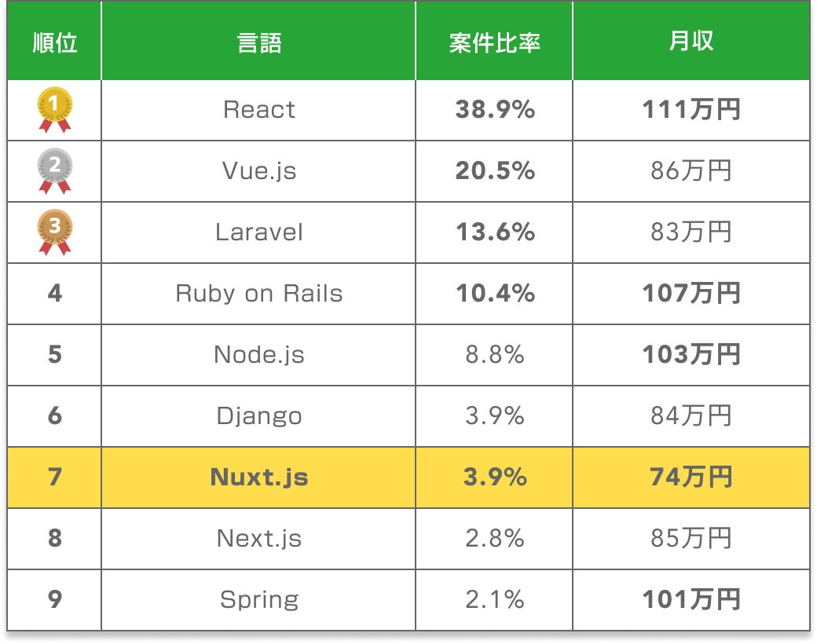Click the Ruby on Rails cell
The width and height of the screenshot is (817, 644).
point(259,294)
